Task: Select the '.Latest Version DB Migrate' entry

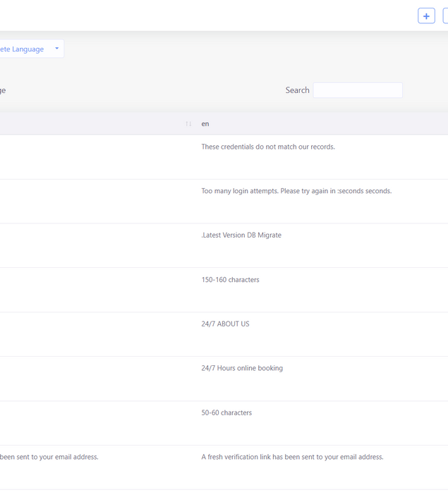Action: (x=241, y=235)
